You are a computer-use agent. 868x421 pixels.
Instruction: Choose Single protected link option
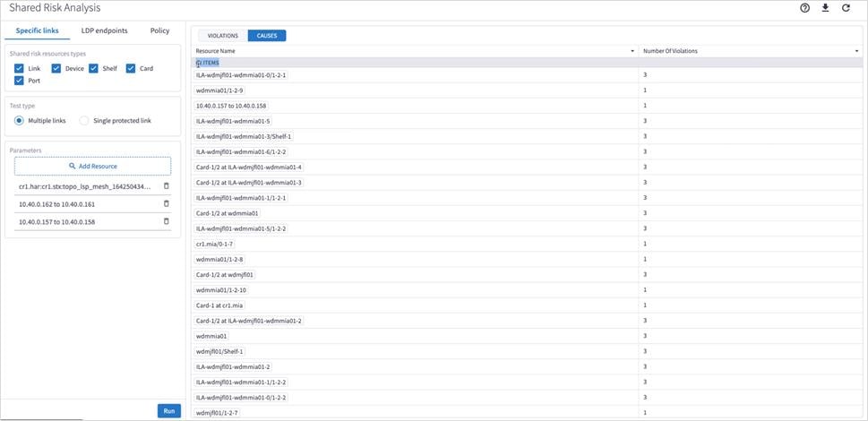[84, 121]
